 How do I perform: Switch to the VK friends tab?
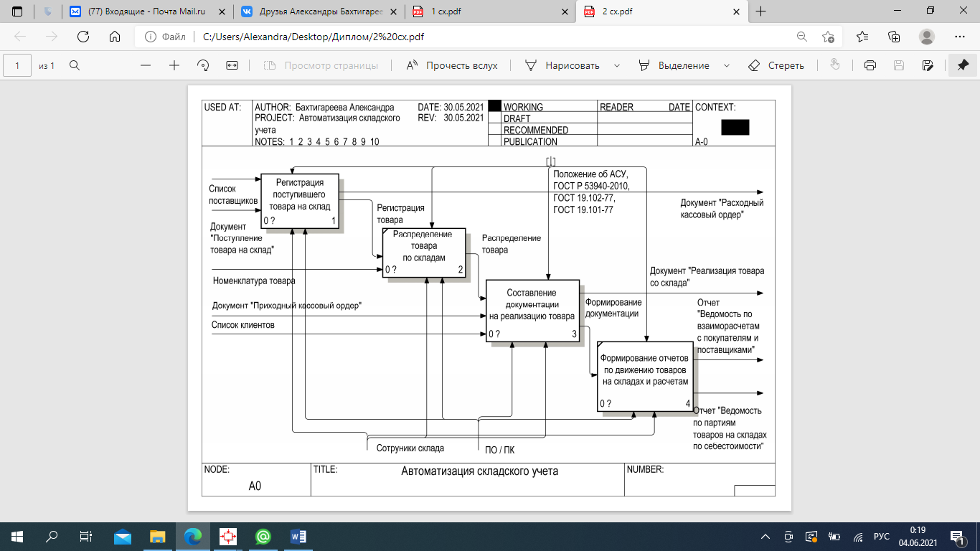coord(320,11)
